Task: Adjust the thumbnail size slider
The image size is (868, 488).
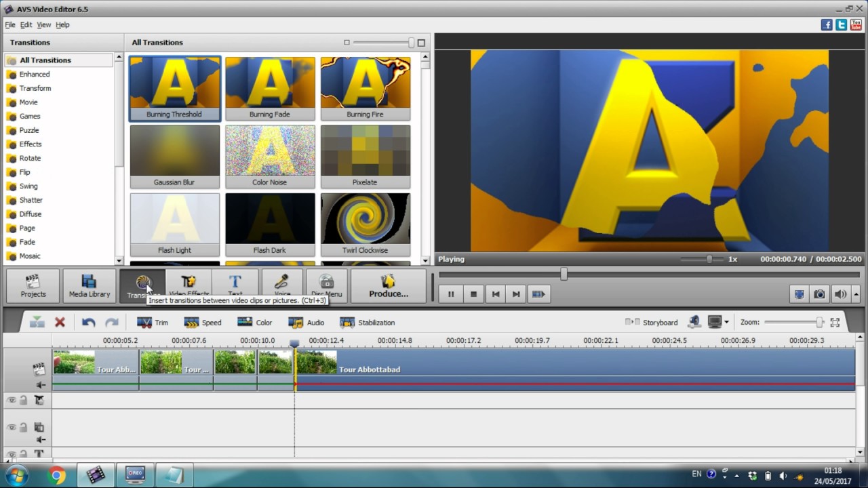Action: 411,43
